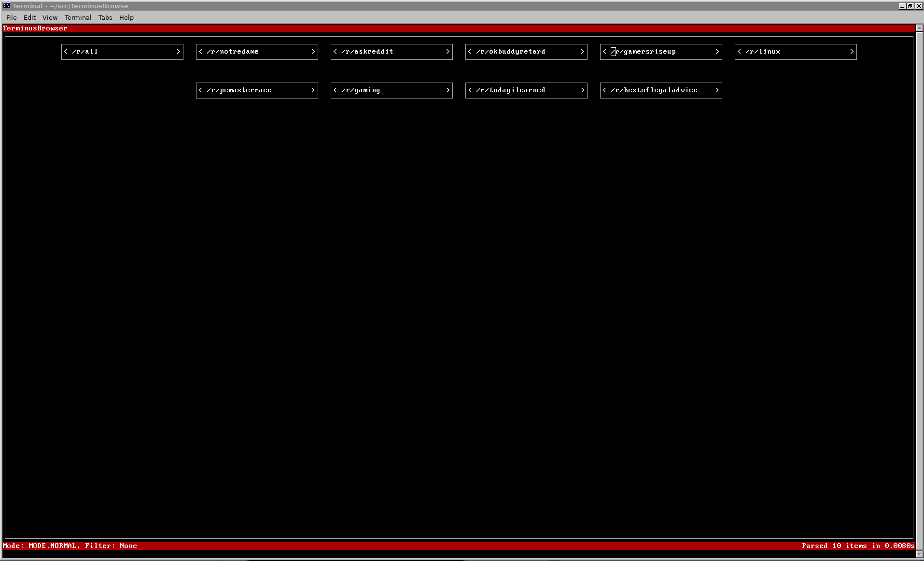
Task: Select the /r/bestoflegaladvice button
Action: click(661, 90)
